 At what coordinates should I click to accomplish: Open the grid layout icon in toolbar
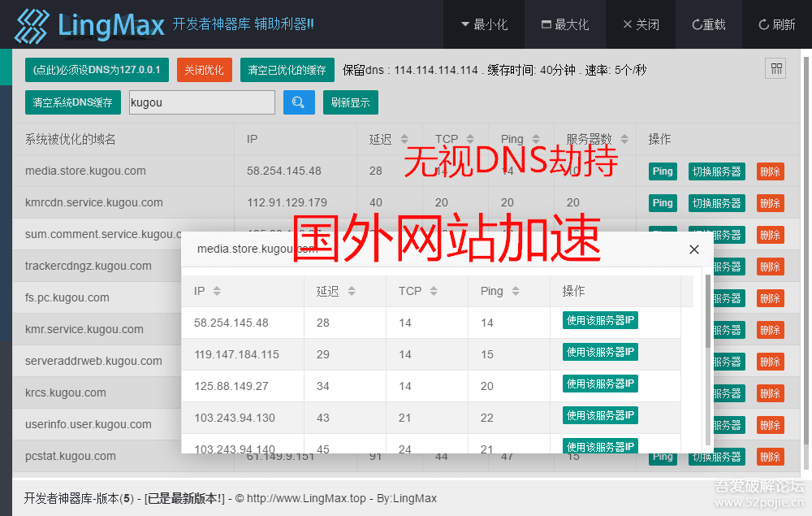[x=775, y=69]
